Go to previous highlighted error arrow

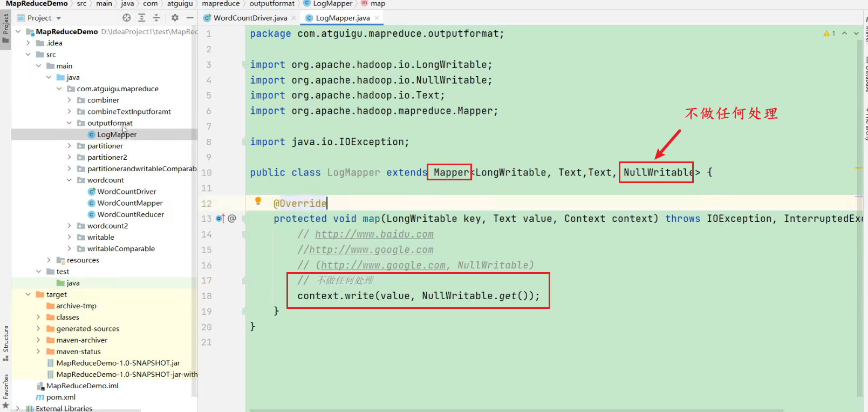(x=844, y=33)
